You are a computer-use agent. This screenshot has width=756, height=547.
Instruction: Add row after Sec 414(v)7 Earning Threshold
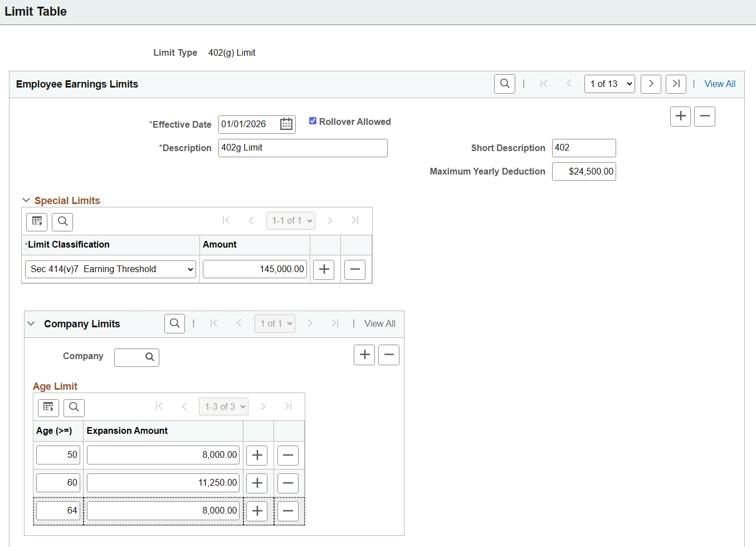click(324, 269)
